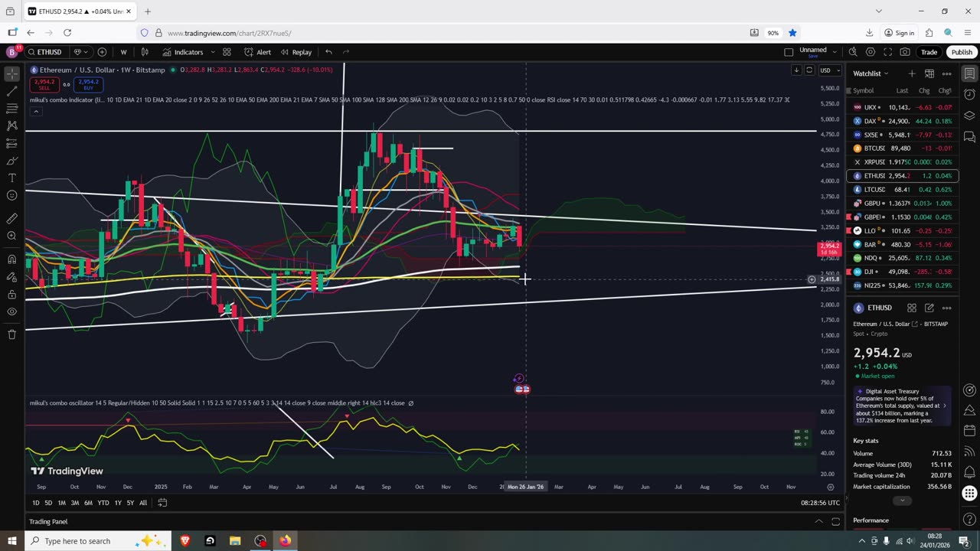Open the quick search icon in the top toolbar
980x551 pixels.
853,52
